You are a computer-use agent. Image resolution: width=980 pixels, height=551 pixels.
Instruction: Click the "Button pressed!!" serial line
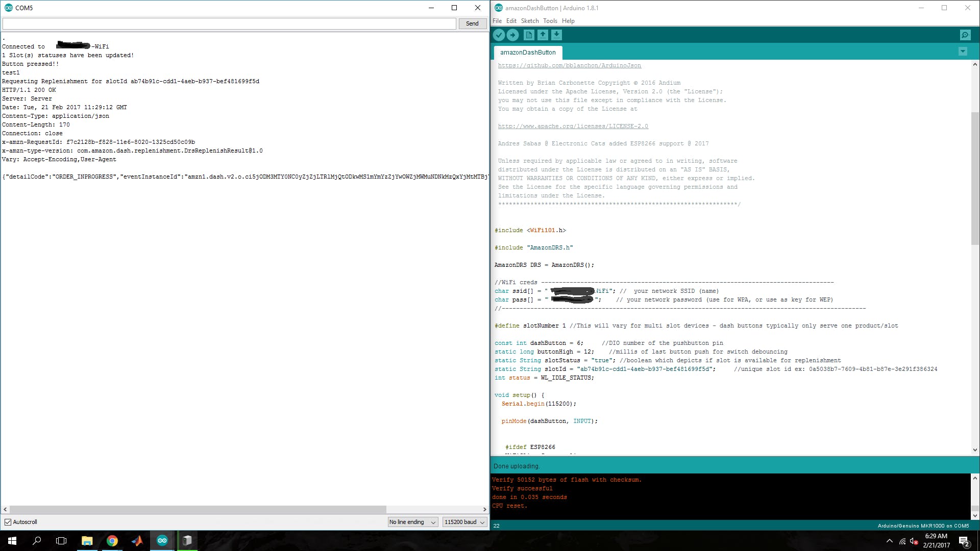click(x=31, y=64)
